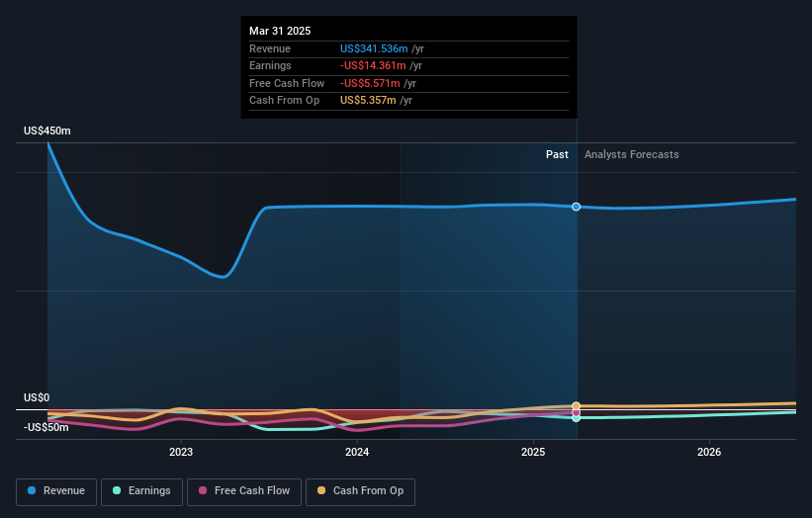Click the 2025 x-axis label

tap(533, 453)
